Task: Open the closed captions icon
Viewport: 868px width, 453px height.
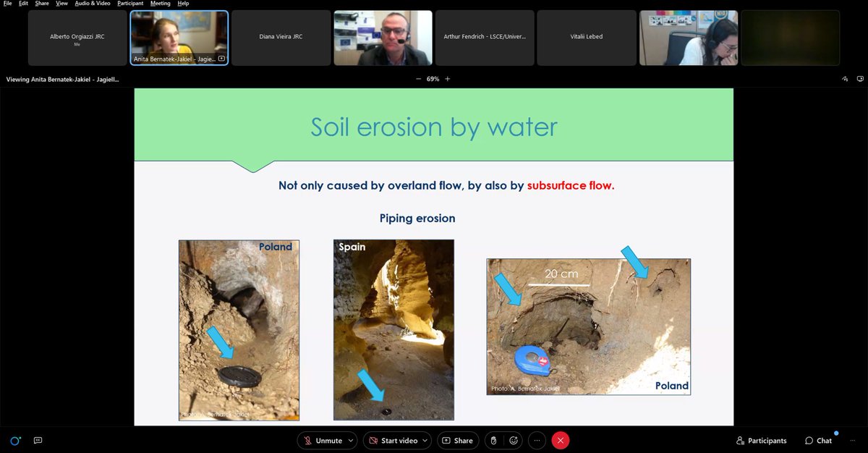Action: [38, 441]
